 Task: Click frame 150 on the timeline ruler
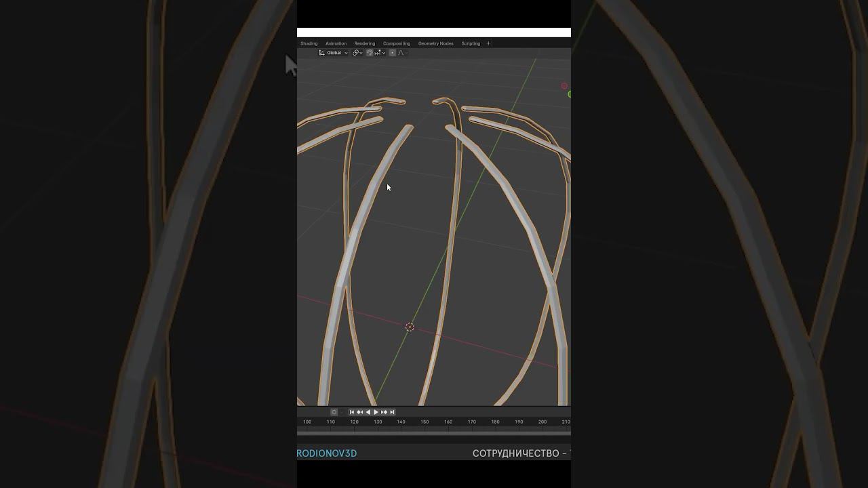425,422
